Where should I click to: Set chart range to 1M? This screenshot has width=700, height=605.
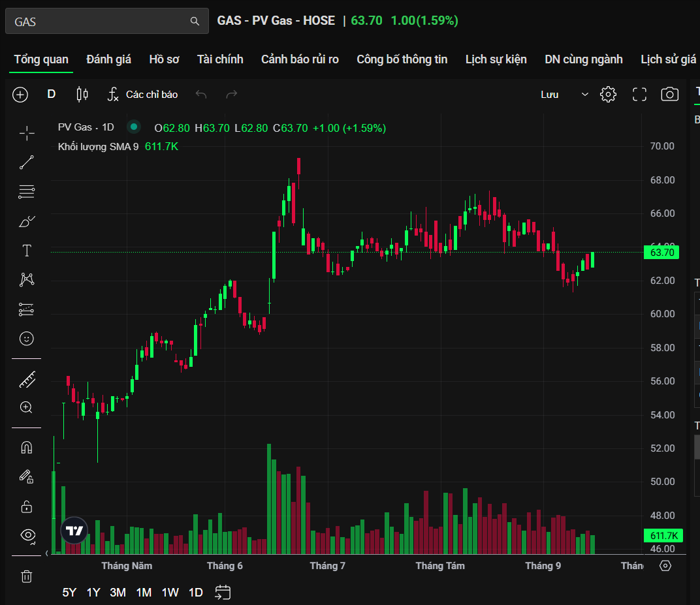click(x=144, y=593)
